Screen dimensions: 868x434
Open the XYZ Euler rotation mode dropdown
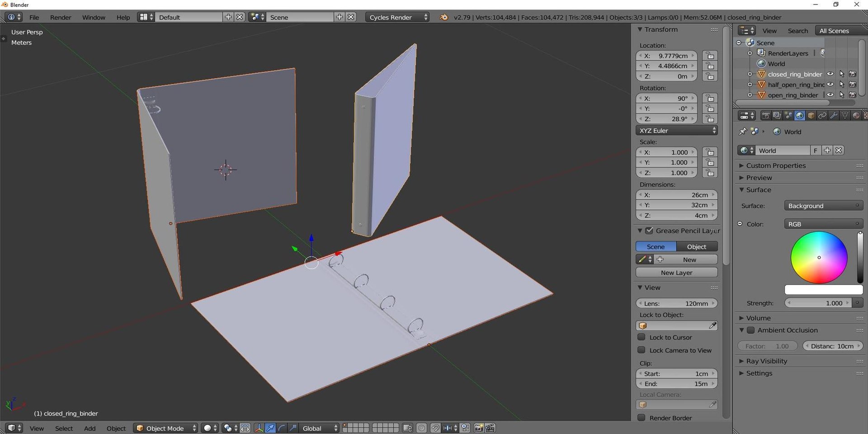tap(677, 131)
